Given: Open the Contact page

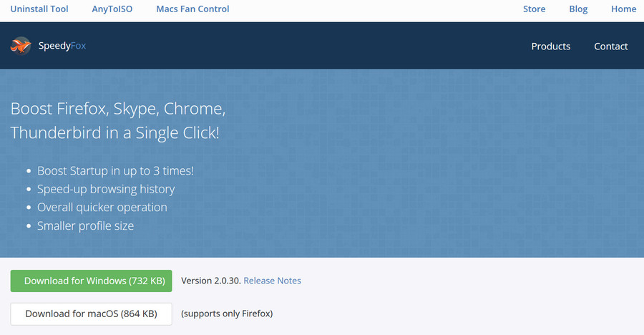Looking at the screenshot, I should (x=611, y=46).
